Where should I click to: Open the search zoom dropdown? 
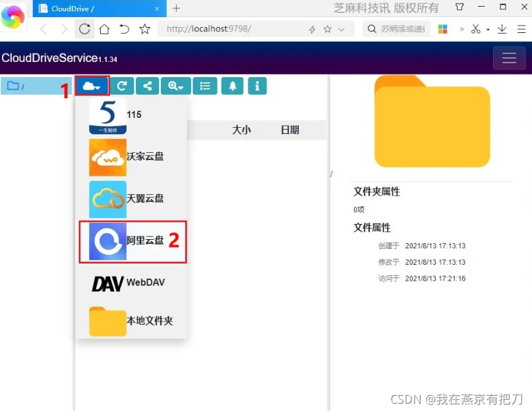176,86
